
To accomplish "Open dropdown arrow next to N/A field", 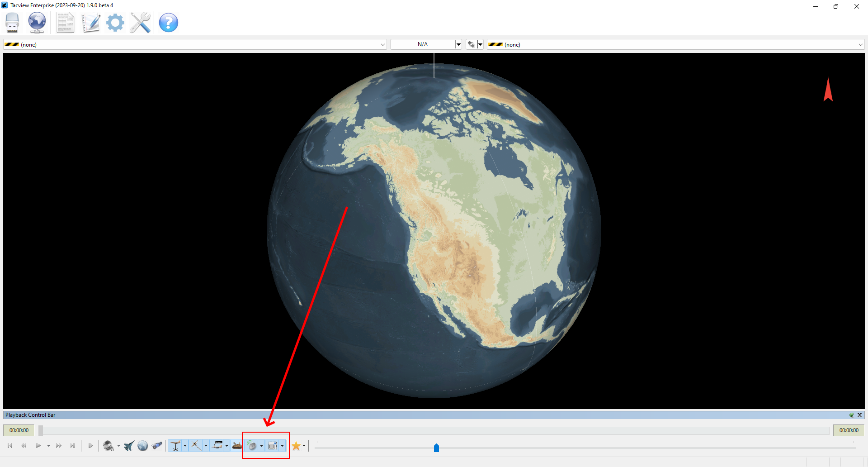I will [458, 44].
